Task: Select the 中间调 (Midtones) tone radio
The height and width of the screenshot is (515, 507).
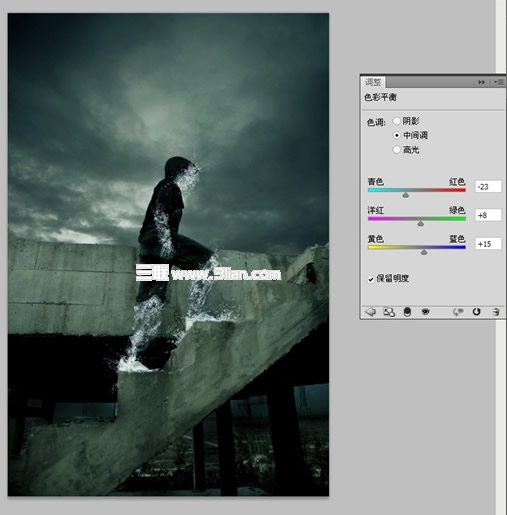Action: (x=396, y=135)
